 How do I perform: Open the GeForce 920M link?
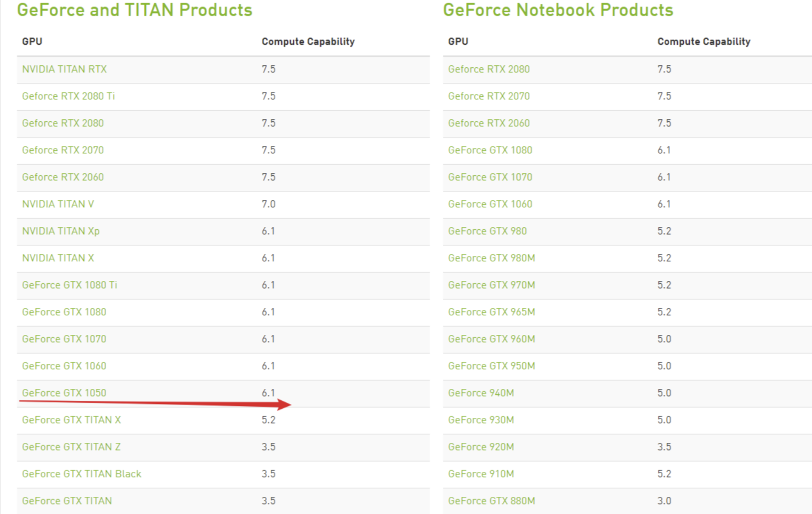click(481, 447)
